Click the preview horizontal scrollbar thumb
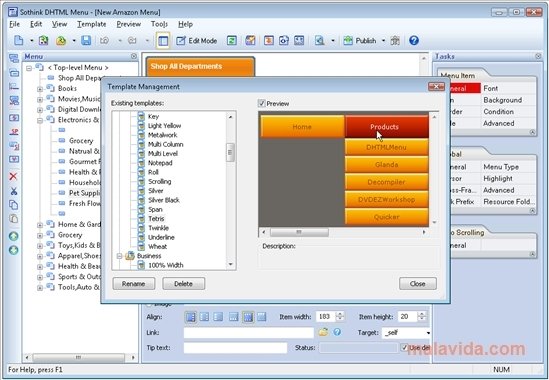 [x=299, y=232]
